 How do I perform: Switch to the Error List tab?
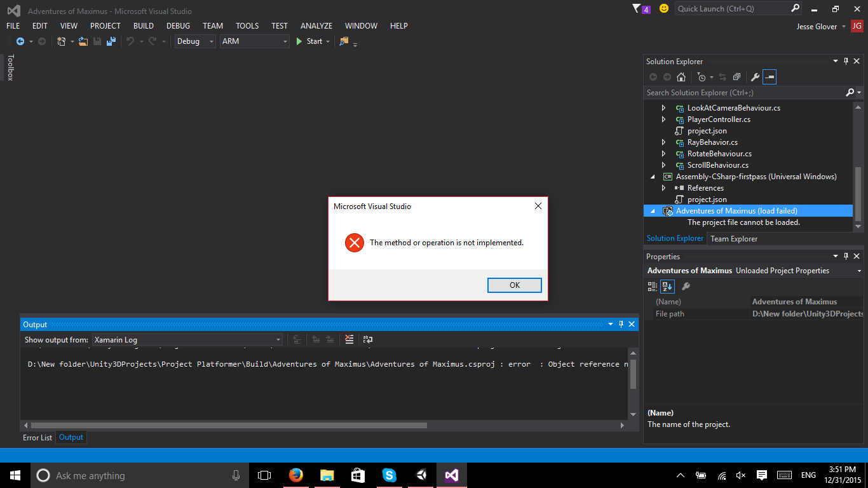point(37,438)
